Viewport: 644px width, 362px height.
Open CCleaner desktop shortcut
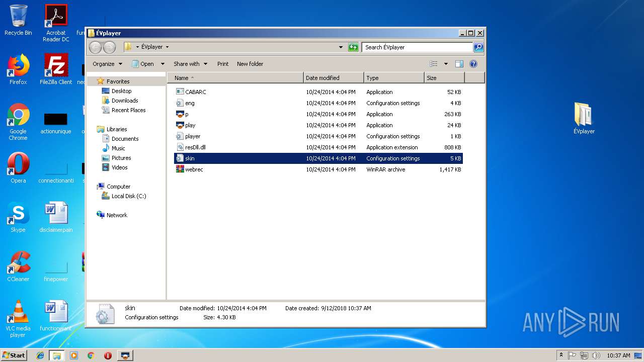[x=18, y=266]
